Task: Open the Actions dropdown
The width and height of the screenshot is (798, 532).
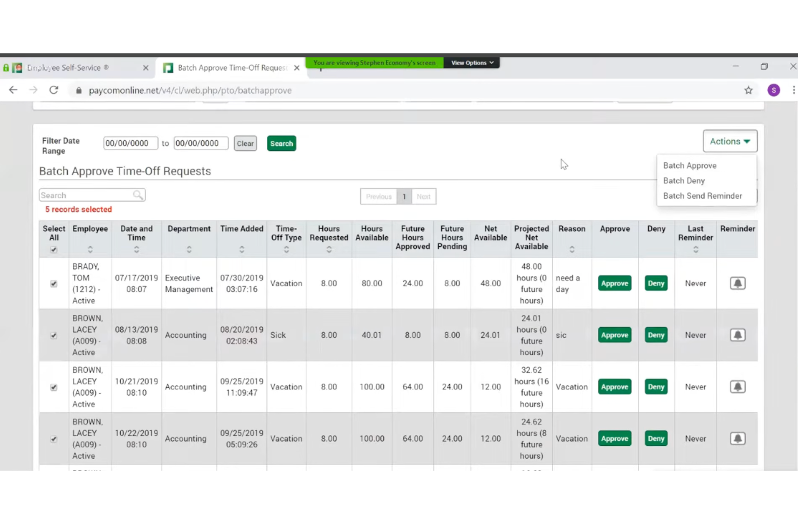Action: point(730,141)
